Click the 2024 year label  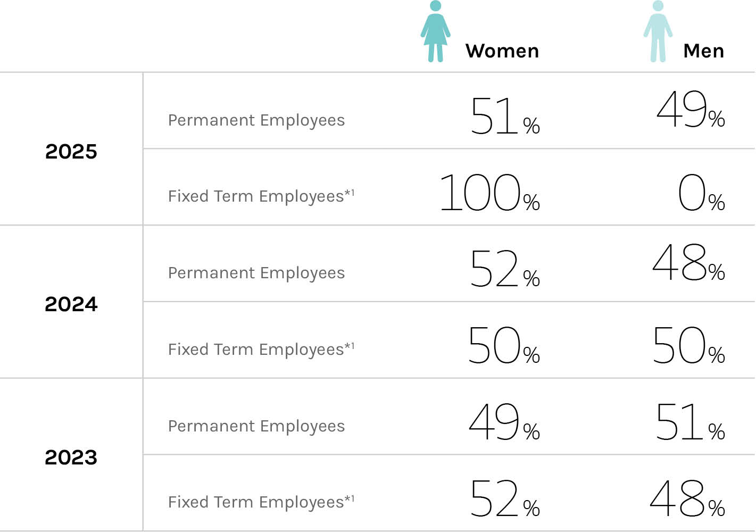[71, 304]
